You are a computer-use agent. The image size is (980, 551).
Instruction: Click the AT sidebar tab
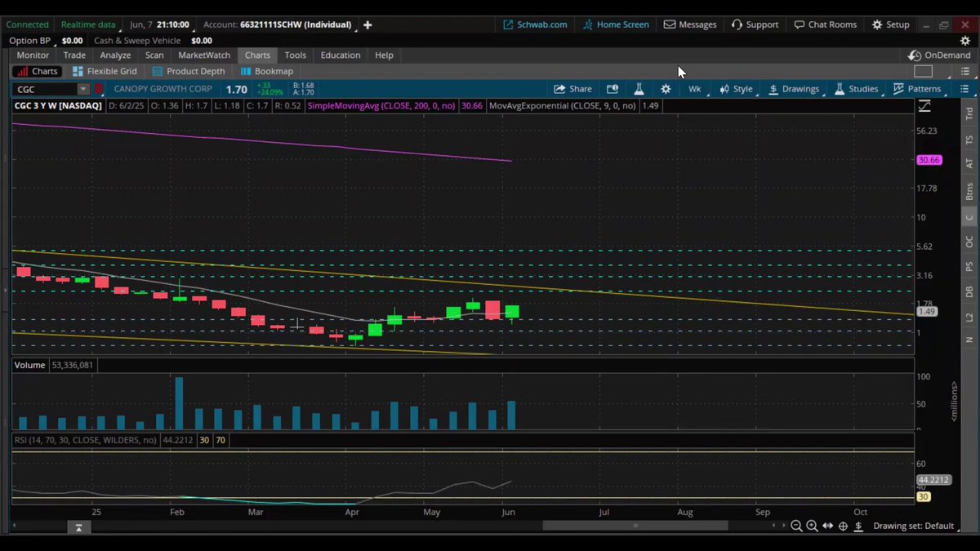969,164
